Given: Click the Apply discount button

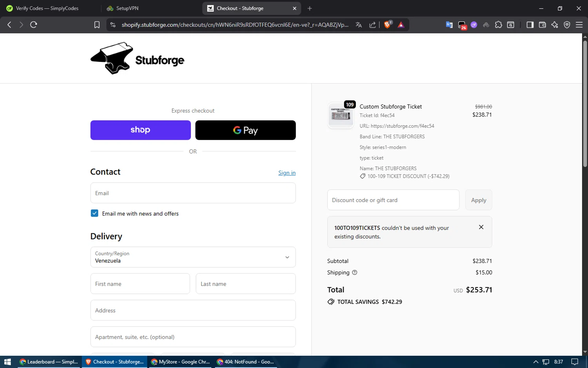Looking at the screenshot, I should click(479, 200).
